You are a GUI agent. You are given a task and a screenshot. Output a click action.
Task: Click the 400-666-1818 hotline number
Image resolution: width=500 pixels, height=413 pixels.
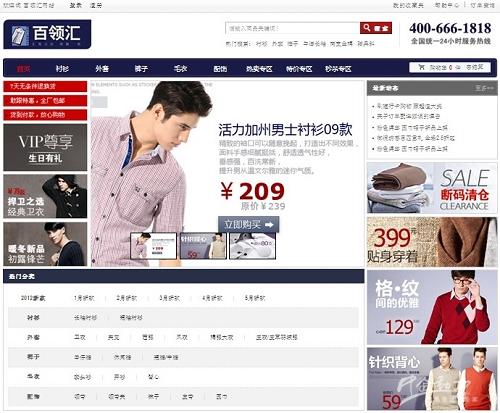point(450,28)
